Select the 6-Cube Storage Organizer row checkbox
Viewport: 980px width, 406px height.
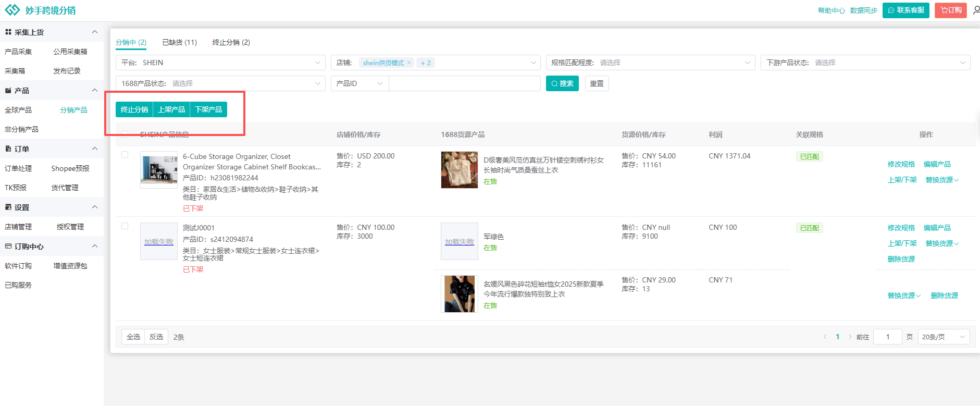[125, 155]
